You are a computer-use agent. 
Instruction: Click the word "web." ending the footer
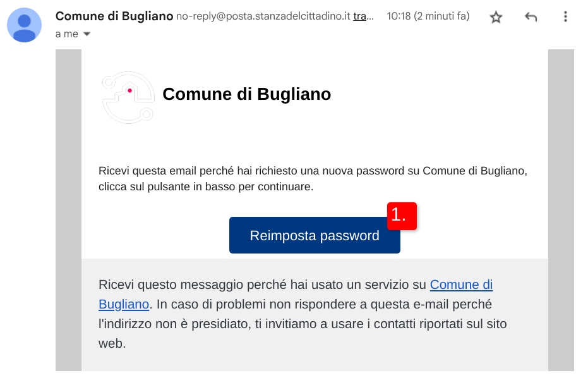(x=112, y=344)
